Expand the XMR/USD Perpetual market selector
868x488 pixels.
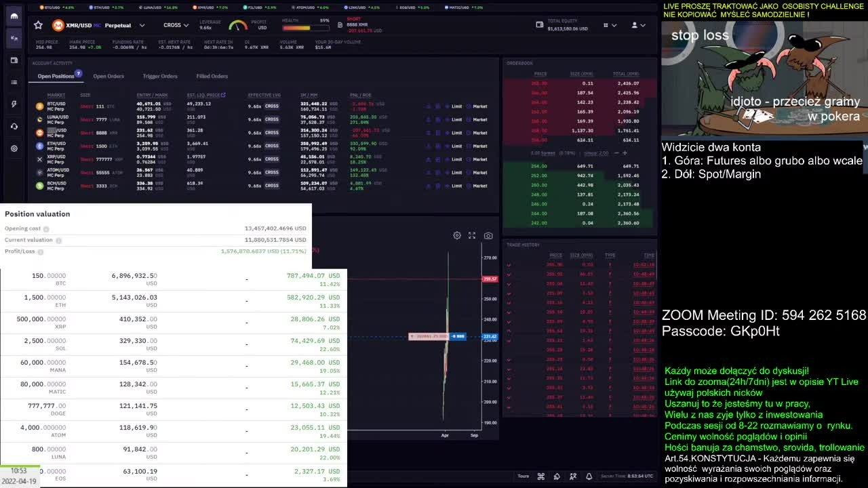tap(142, 25)
